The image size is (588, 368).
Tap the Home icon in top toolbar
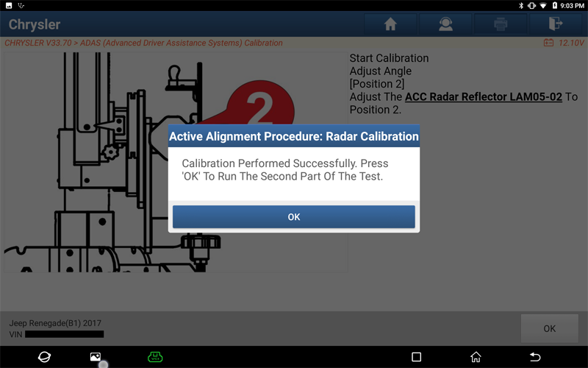pyautogui.click(x=390, y=24)
